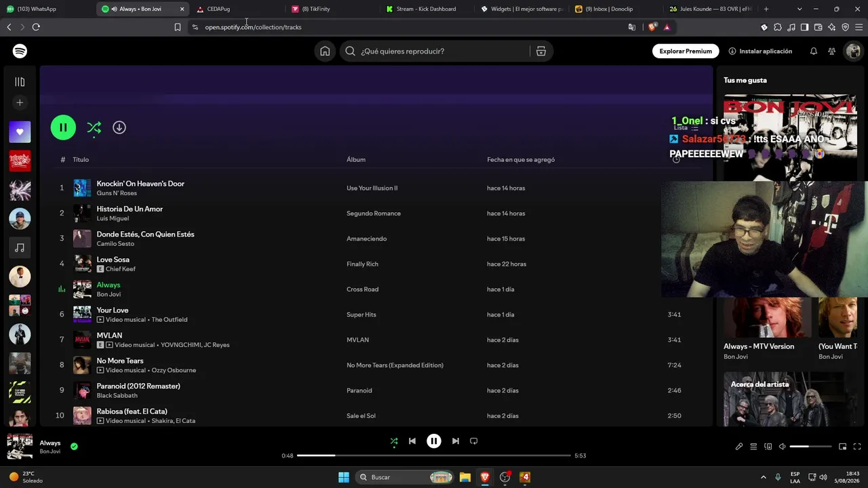Viewport: 868px width, 488px height.
Task: Open browser extensions puzzle icon
Action: [778, 27]
